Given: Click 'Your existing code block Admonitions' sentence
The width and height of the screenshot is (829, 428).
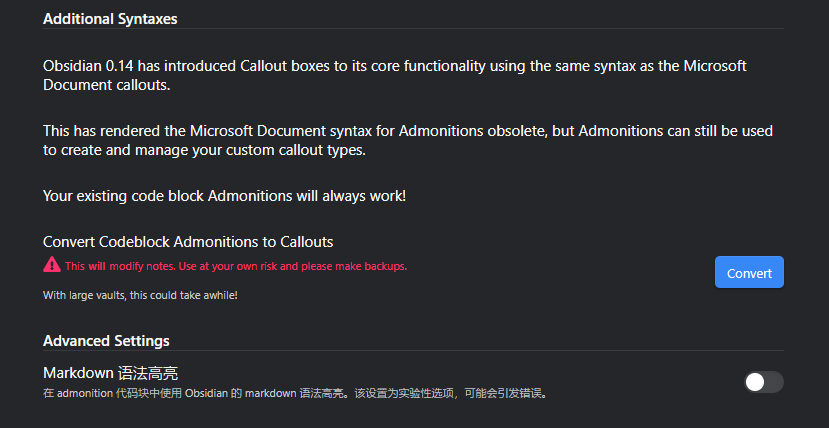Looking at the screenshot, I should (x=224, y=196).
